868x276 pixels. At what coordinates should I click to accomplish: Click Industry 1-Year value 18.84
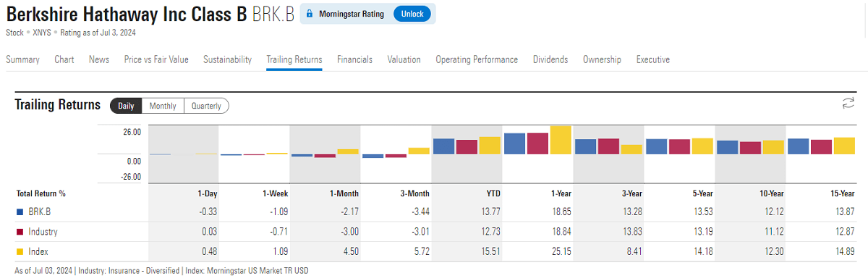tap(561, 232)
